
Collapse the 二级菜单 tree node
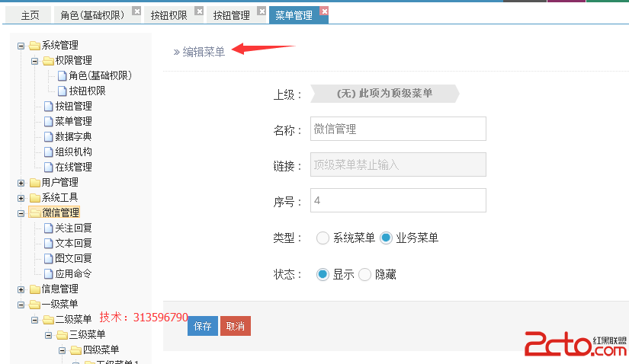(34, 321)
